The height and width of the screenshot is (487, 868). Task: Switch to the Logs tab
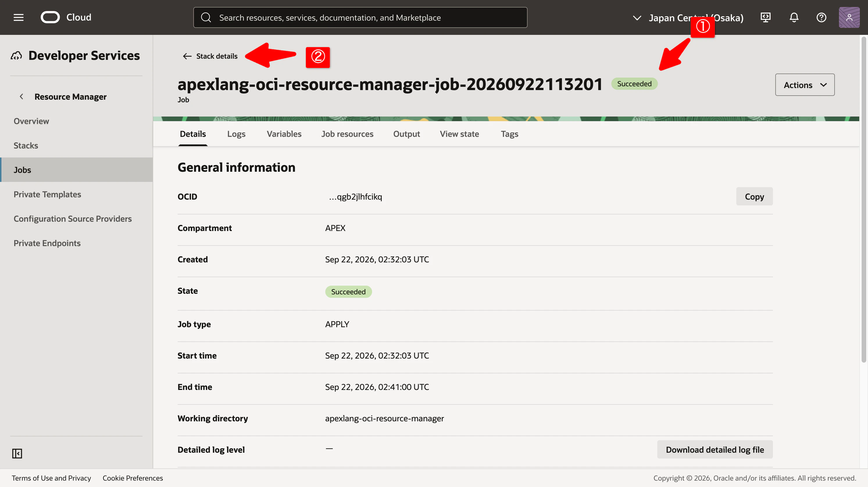point(236,134)
